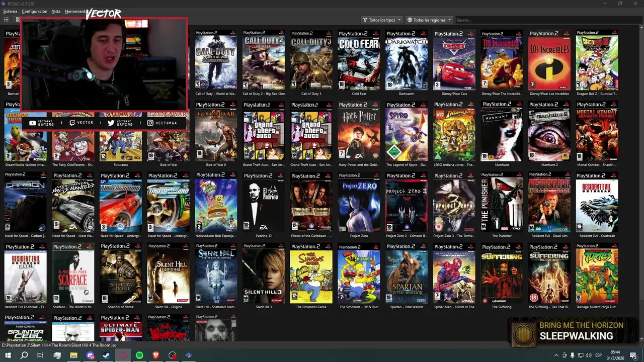Select The Incredibles red cover
Screen dimensions: 644x362
click(502, 60)
